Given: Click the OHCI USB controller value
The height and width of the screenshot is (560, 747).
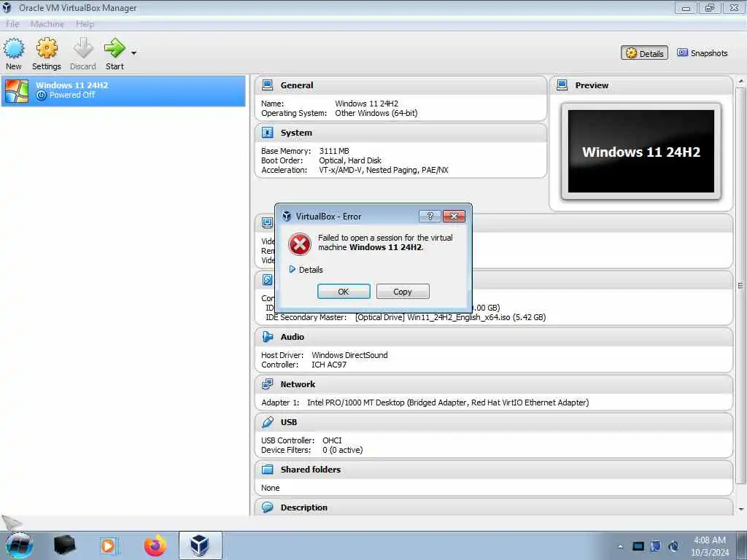Looking at the screenshot, I should (332, 440).
